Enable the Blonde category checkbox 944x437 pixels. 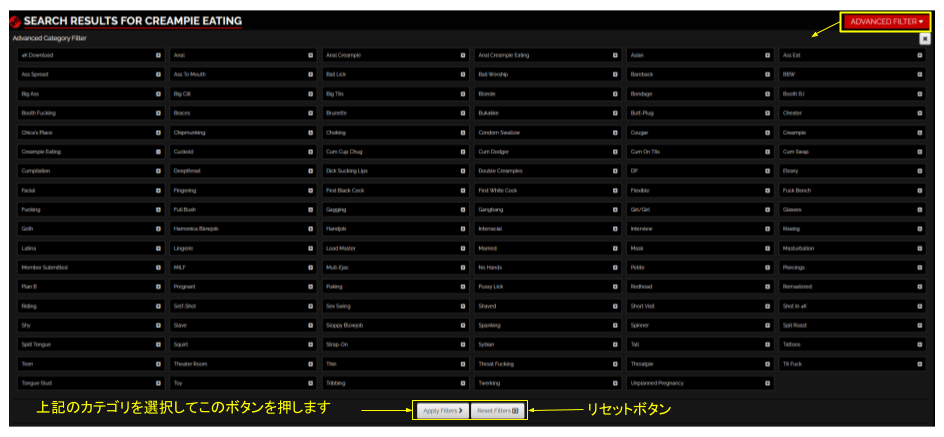[x=547, y=94]
